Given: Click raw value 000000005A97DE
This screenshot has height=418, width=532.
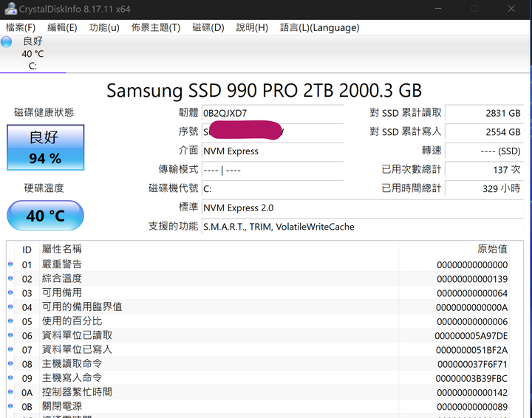Looking at the screenshot, I should click(x=471, y=335).
